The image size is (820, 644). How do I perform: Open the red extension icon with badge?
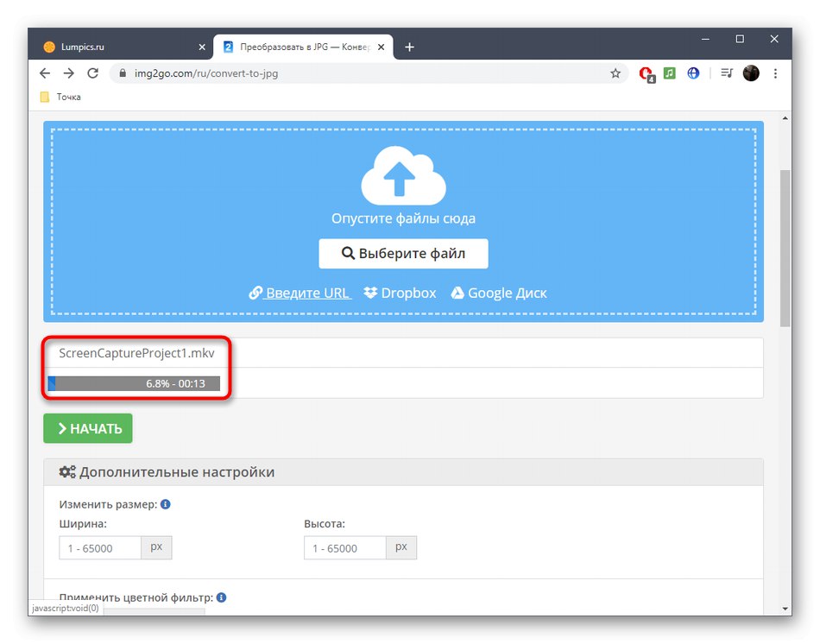[x=647, y=74]
